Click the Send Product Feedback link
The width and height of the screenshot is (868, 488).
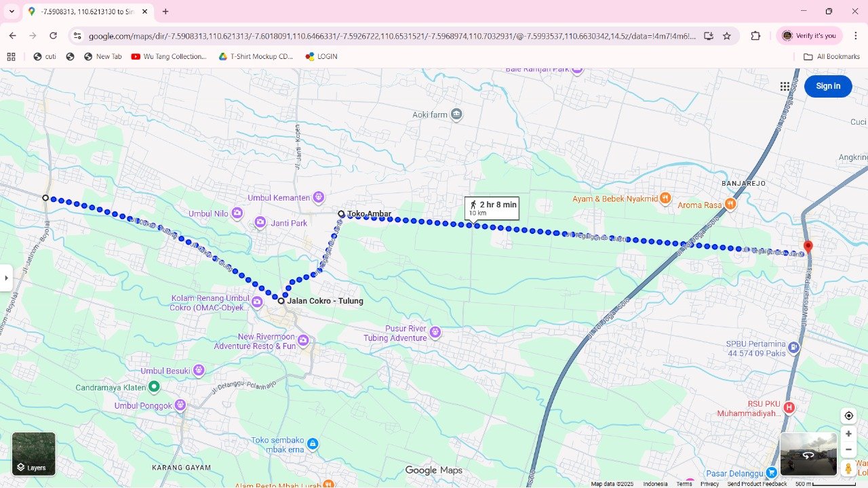(x=757, y=484)
